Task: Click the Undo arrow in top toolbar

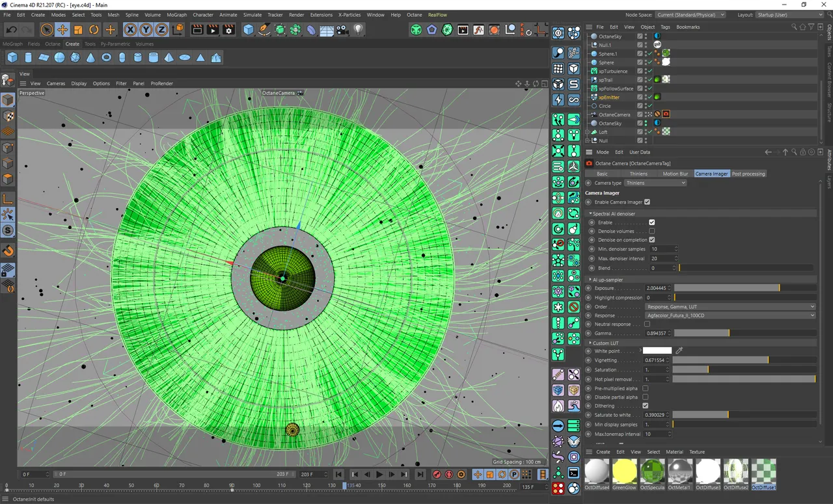Action: (12, 29)
